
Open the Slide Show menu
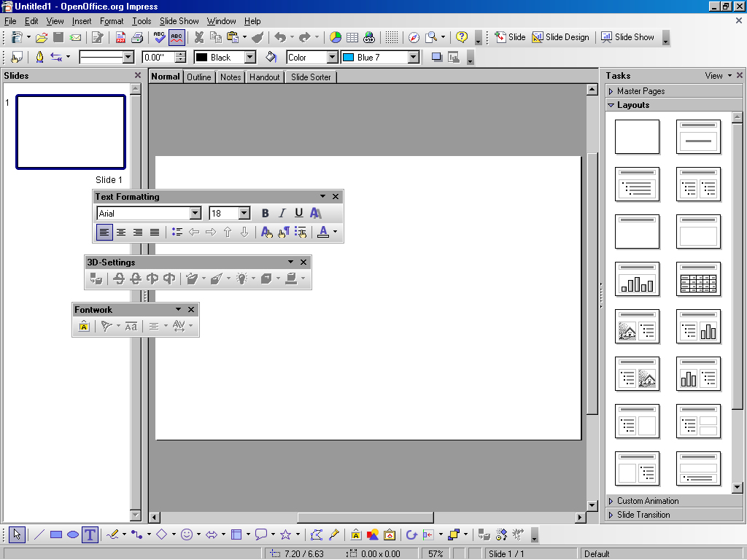click(x=179, y=21)
